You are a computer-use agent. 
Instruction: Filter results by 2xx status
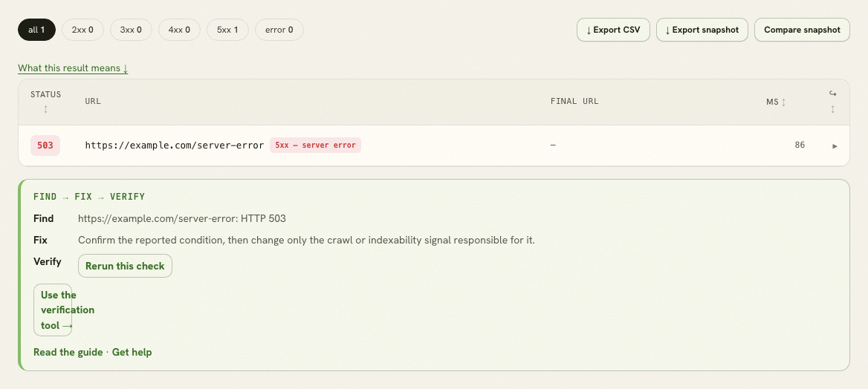tap(82, 30)
